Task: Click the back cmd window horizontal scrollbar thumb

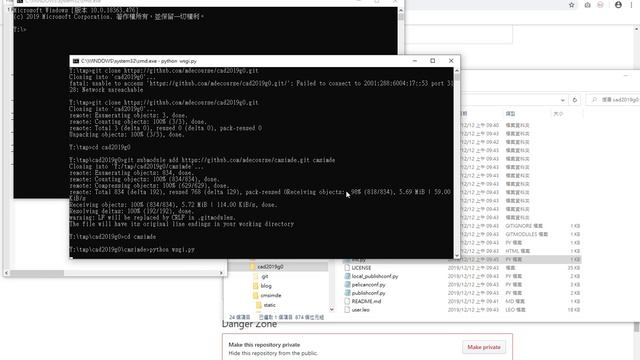Action: (x=37, y=273)
